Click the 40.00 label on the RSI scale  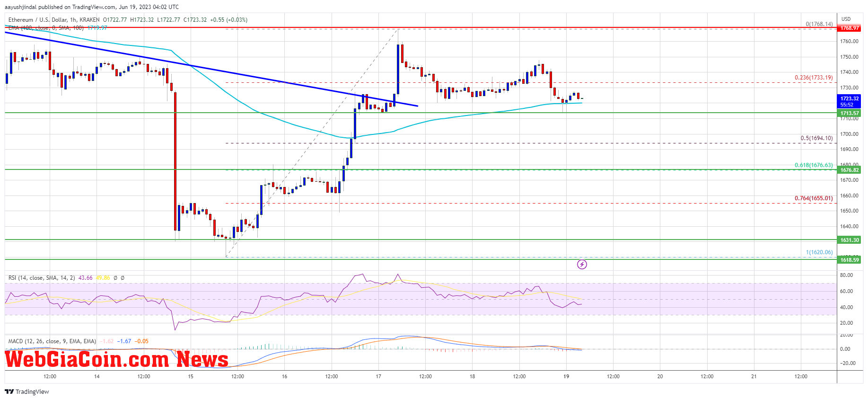tap(846, 307)
